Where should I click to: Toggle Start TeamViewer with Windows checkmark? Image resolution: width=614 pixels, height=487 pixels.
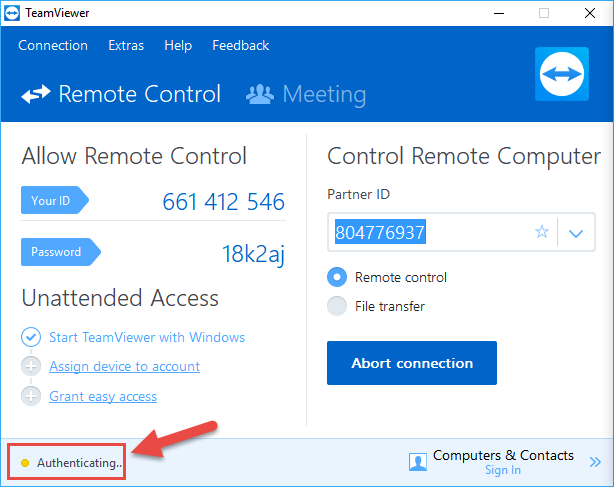(x=31, y=337)
